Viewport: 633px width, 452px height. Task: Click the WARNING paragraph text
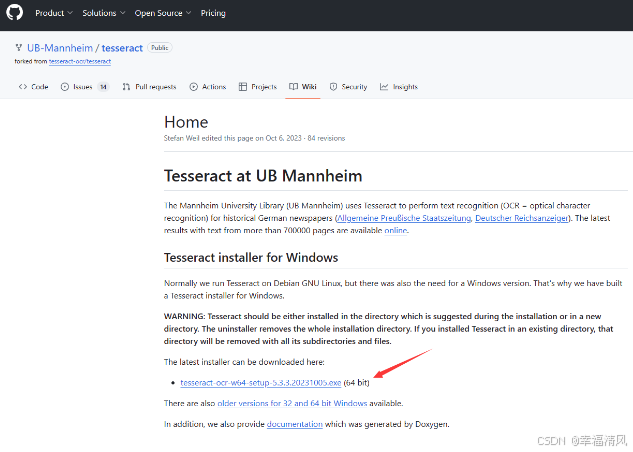tap(388, 329)
